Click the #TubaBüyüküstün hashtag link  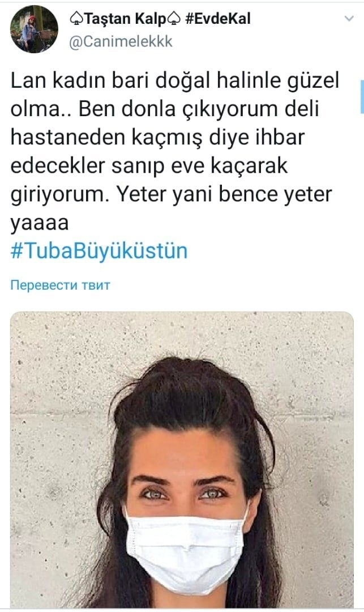[x=99, y=250]
